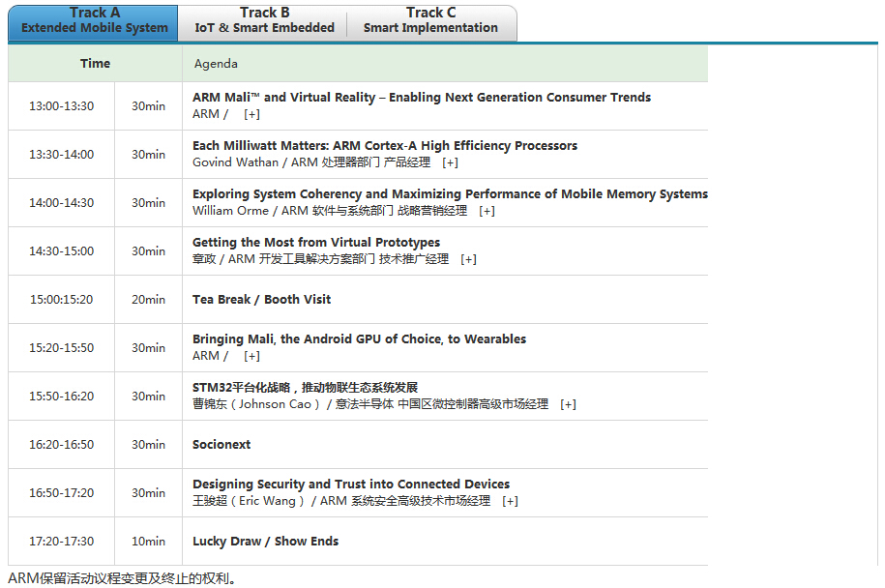Click the STM32 platform strategy session title

pyautogui.click(x=305, y=388)
